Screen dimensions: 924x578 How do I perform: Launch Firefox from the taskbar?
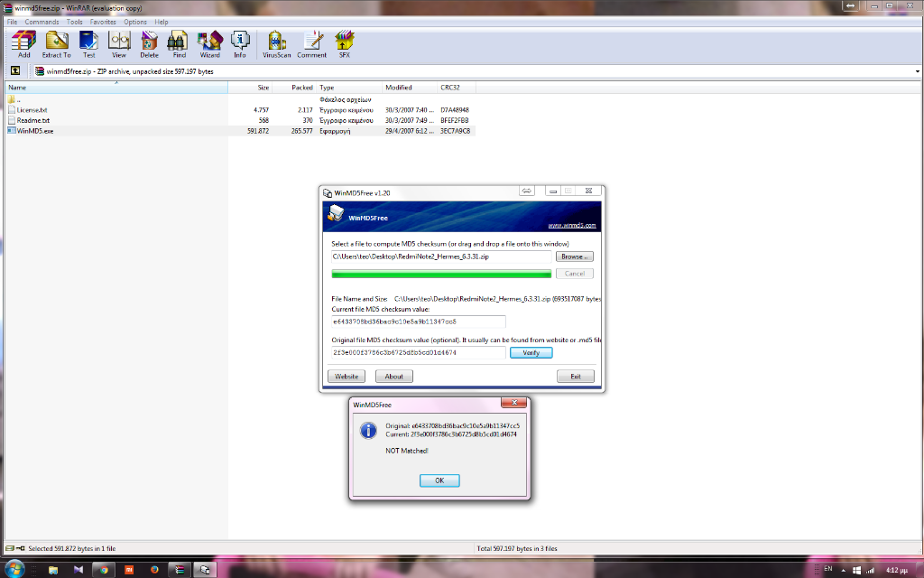(154, 570)
